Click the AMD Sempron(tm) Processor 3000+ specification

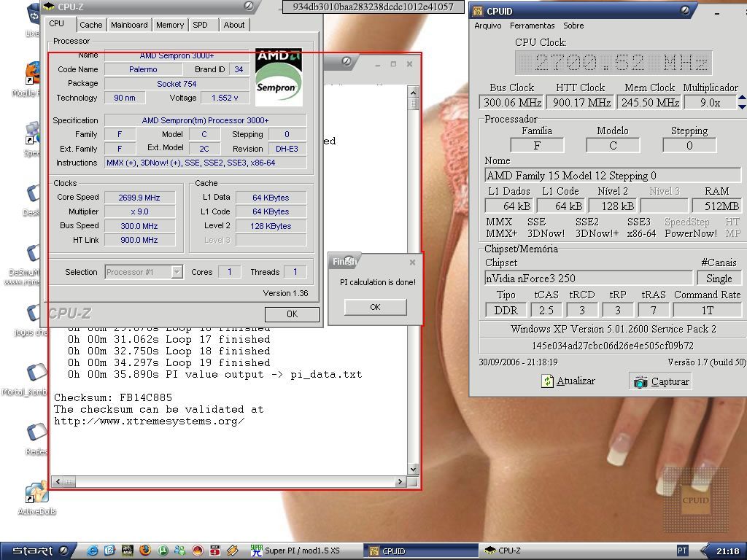point(205,120)
